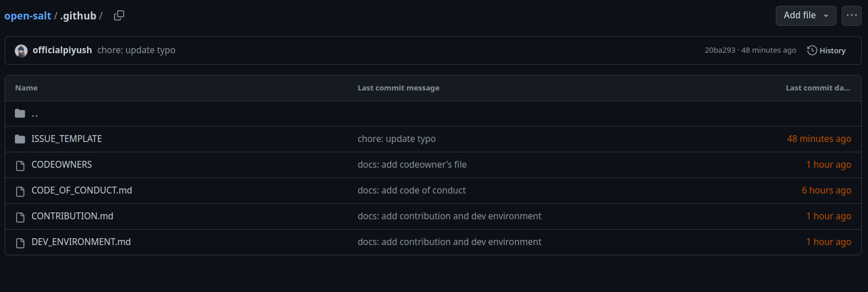Screen dimensions: 868x292
Task: Go to the open-salt repository root
Action: click(28, 15)
